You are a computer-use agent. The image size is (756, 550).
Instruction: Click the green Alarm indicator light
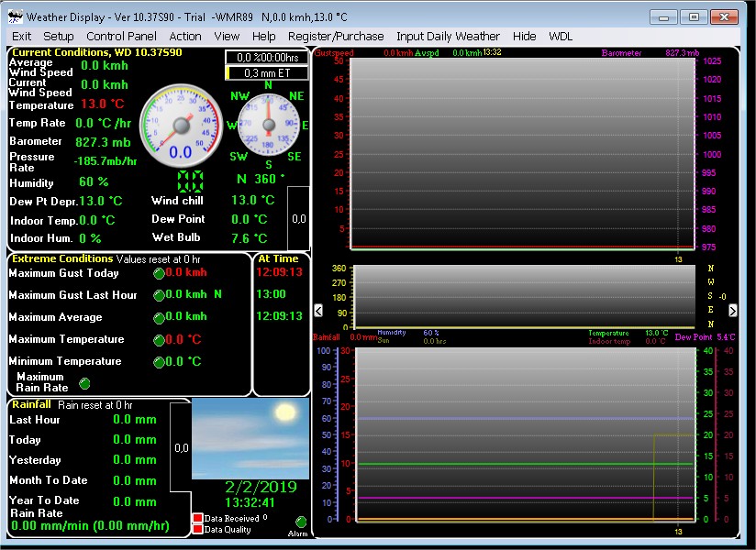click(x=301, y=522)
